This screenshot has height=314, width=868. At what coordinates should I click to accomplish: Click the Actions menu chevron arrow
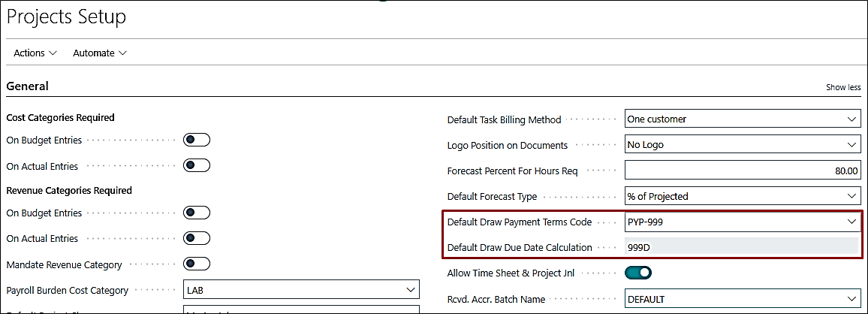click(x=53, y=53)
